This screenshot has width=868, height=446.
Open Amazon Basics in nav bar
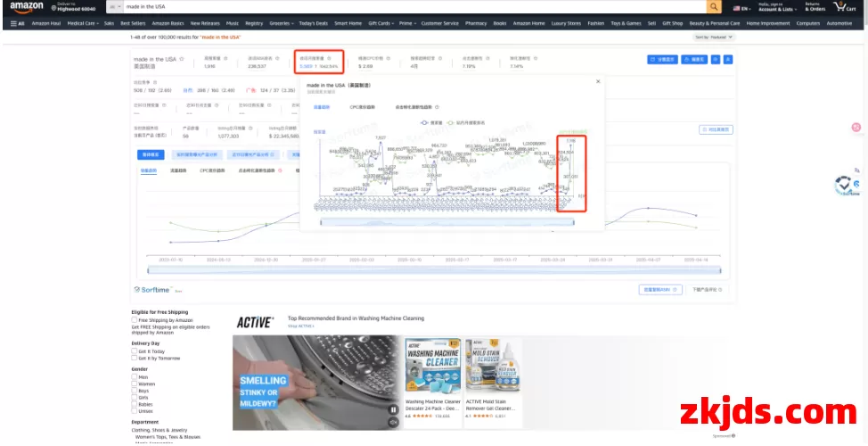coord(168,24)
